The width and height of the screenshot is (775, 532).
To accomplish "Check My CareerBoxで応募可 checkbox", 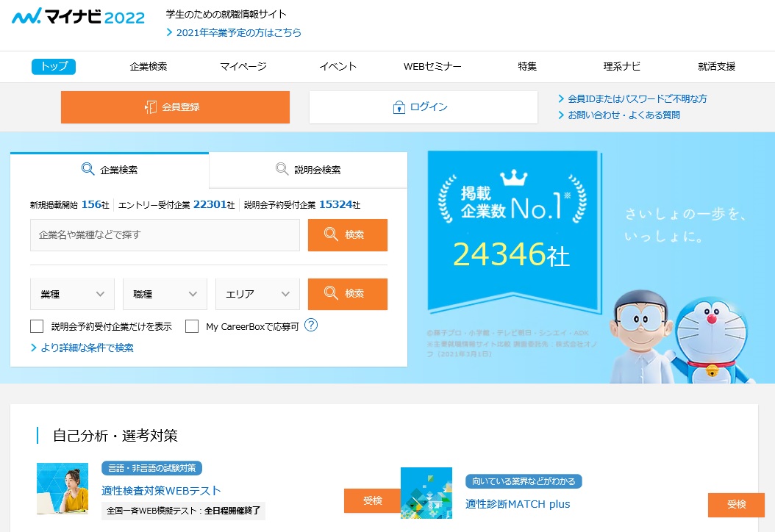I will [x=192, y=326].
